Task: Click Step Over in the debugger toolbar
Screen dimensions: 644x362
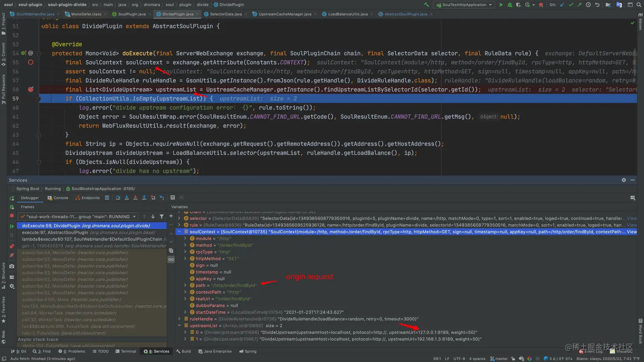Action: click(x=118, y=198)
